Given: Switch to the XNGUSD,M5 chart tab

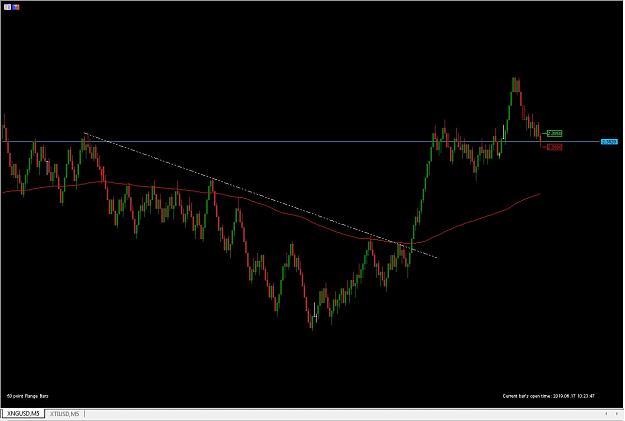Looking at the screenshot, I should click(23, 414).
